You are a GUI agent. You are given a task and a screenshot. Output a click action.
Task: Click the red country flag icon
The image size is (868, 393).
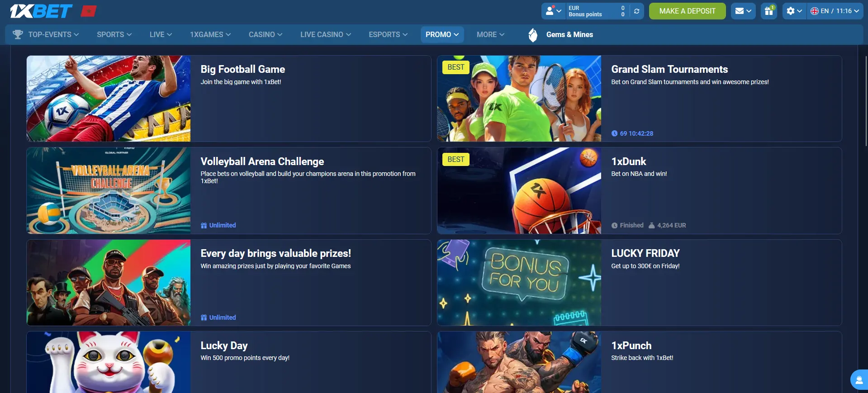coord(89,11)
